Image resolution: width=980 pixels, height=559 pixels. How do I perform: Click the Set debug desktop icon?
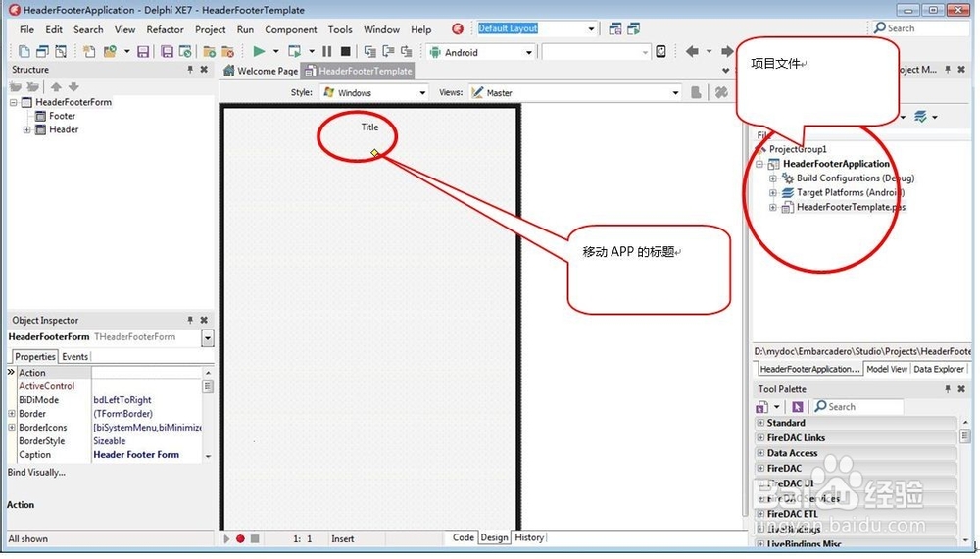[634, 28]
